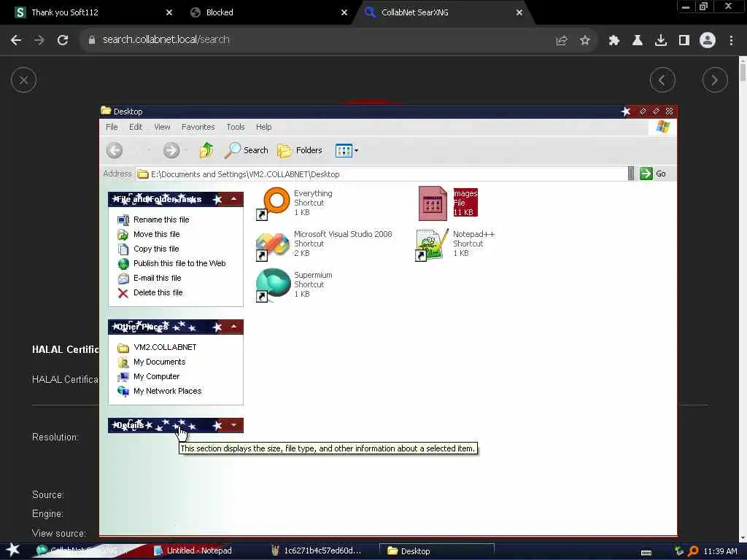
Task: Open browser extensions puzzle icon
Action: point(614,41)
